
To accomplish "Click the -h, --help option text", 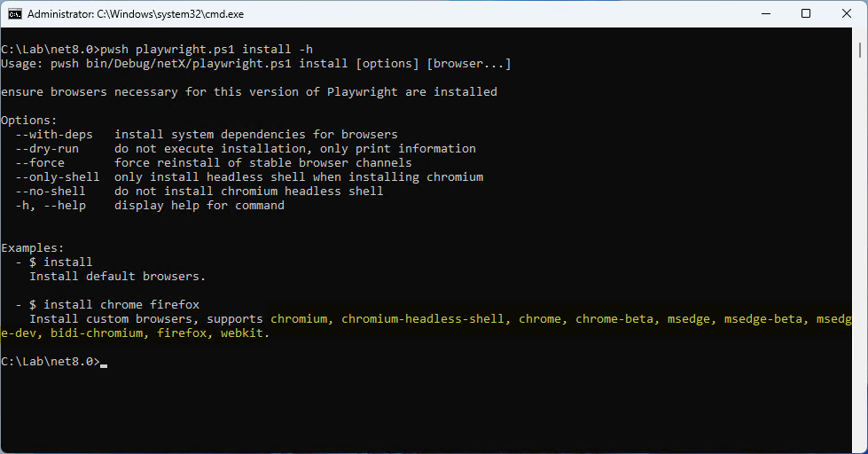I will click(x=51, y=206).
